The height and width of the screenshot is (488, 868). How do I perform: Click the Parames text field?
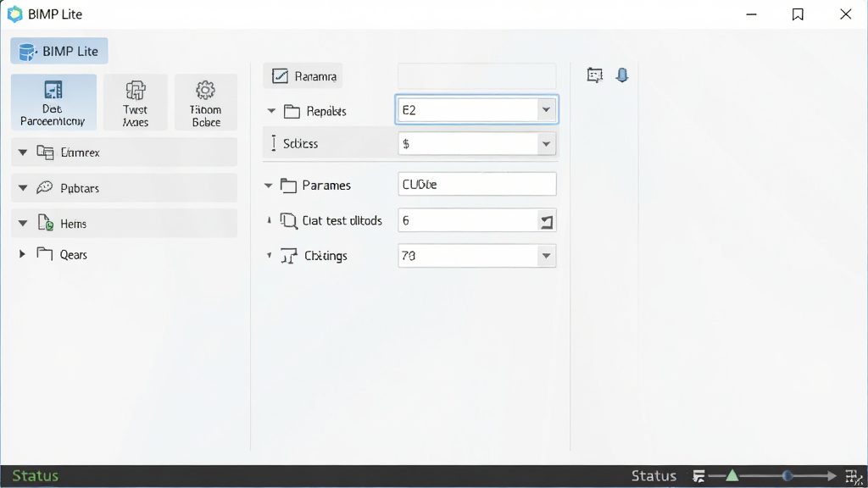[x=477, y=184]
